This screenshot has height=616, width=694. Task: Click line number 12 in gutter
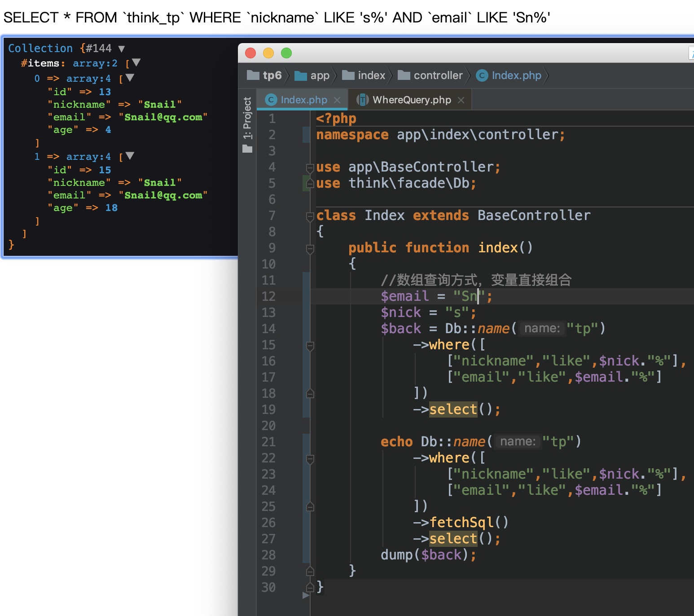(268, 296)
